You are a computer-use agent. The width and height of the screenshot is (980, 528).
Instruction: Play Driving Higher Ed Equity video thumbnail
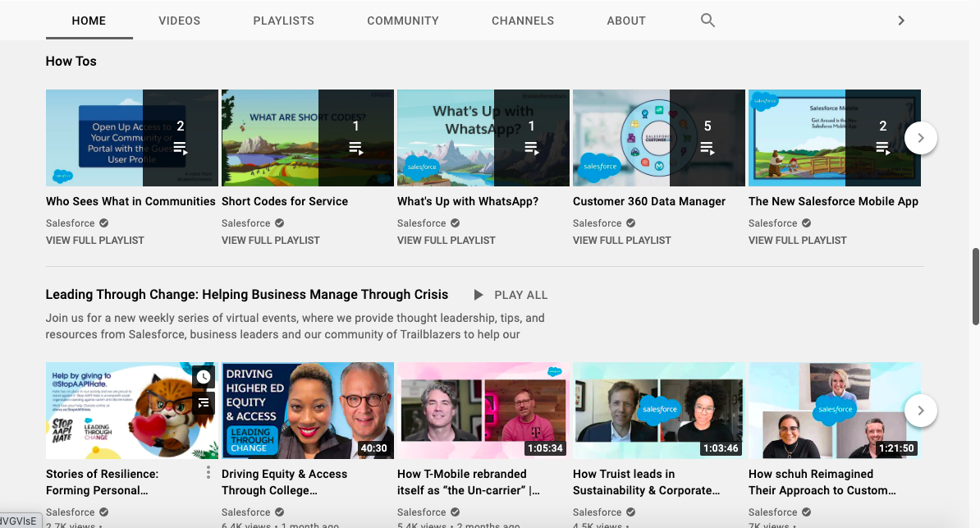[x=308, y=411]
